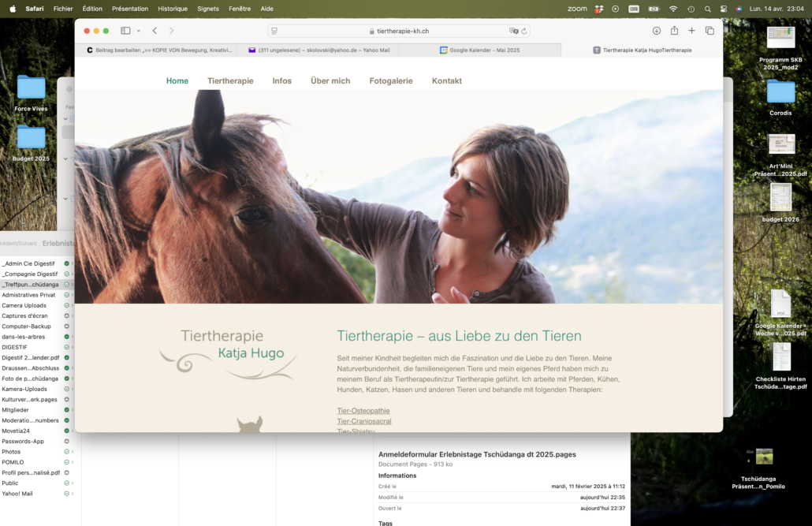Open Spotlight search
Screen dimensions: 812x526
(707, 9)
